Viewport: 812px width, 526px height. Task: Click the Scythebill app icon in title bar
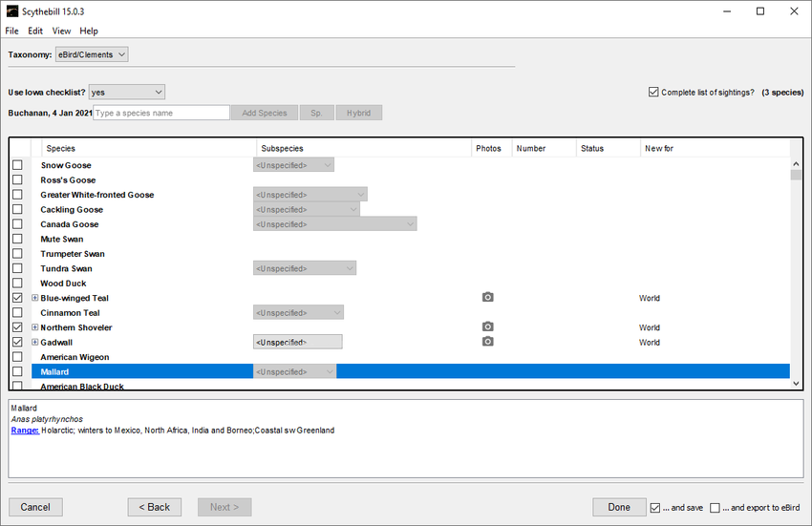[12, 11]
